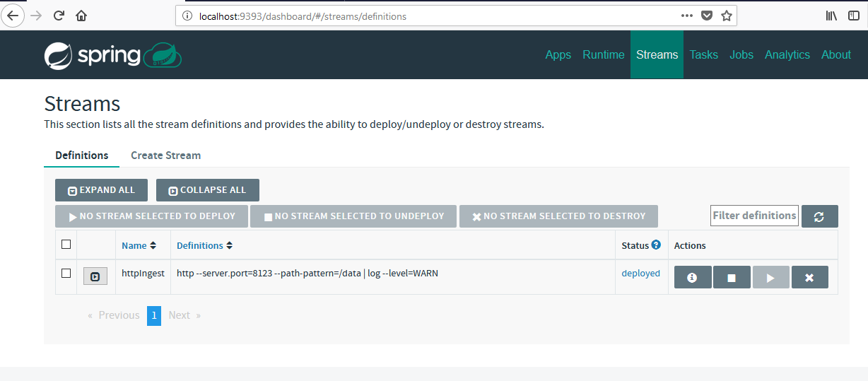The height and width of the screenshot is (381, 868).
Task: Toggle the select-all streams checkbox
Action: 66,245
